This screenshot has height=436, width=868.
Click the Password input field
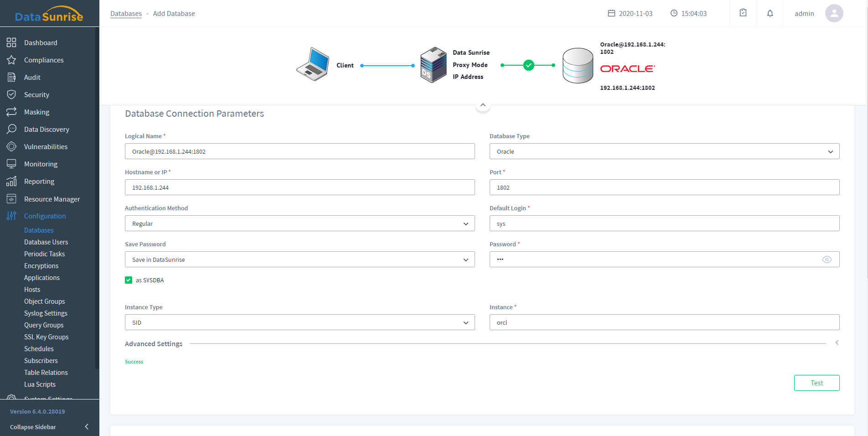coord(664,260)
